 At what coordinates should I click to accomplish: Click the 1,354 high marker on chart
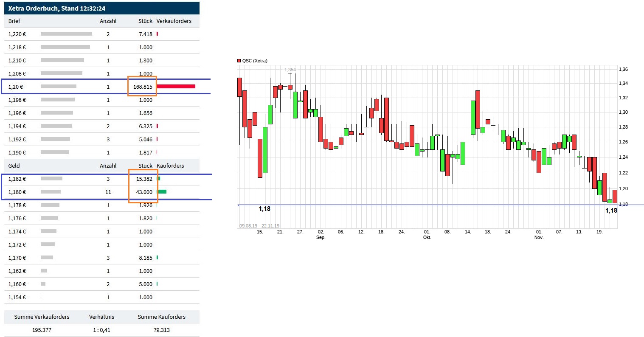coord(290,70)
